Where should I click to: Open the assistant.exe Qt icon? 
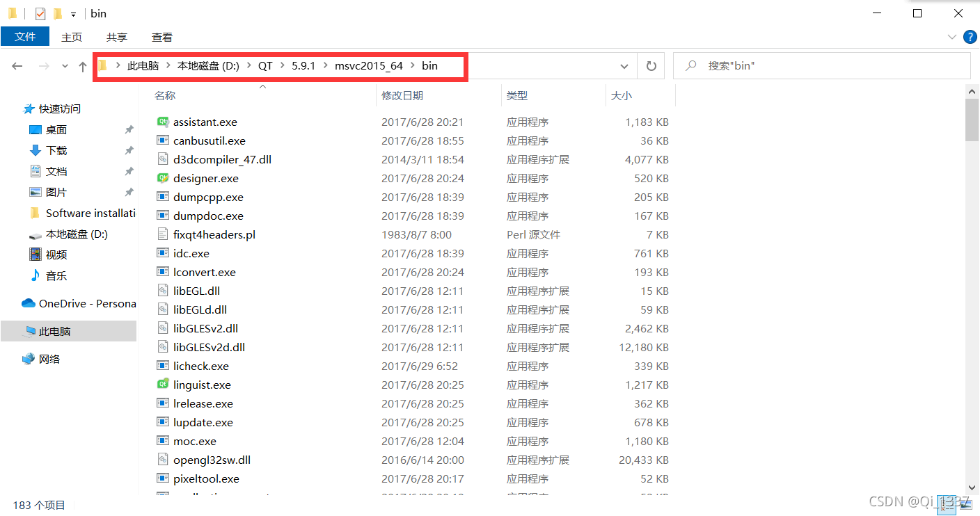coord(163,122)
